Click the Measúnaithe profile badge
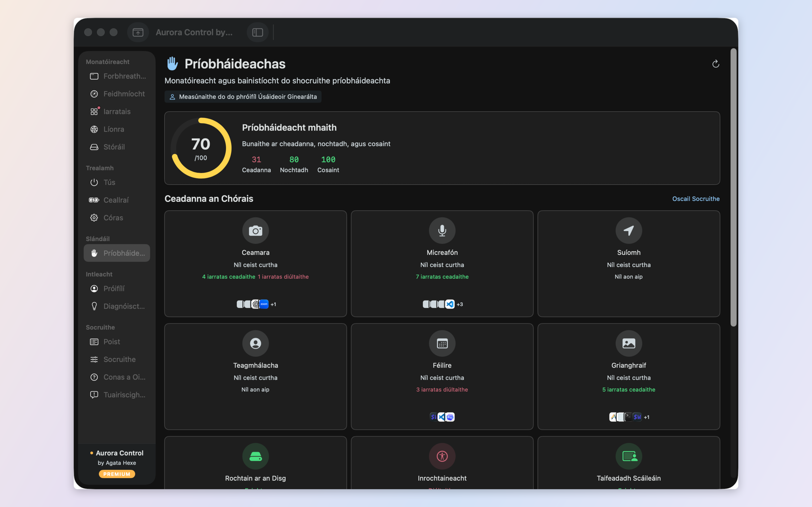This screenshot has height=507, width=812. pos(243,97)
